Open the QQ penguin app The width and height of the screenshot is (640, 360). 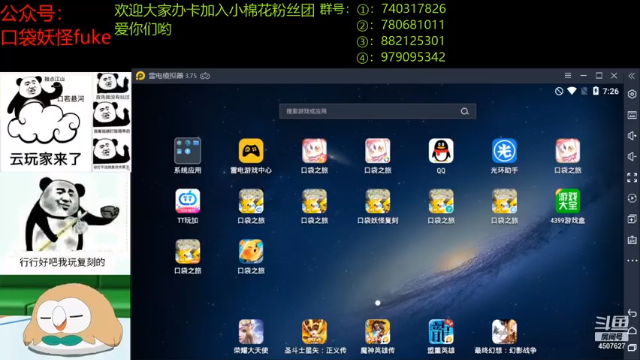click(x=441, y=151)
